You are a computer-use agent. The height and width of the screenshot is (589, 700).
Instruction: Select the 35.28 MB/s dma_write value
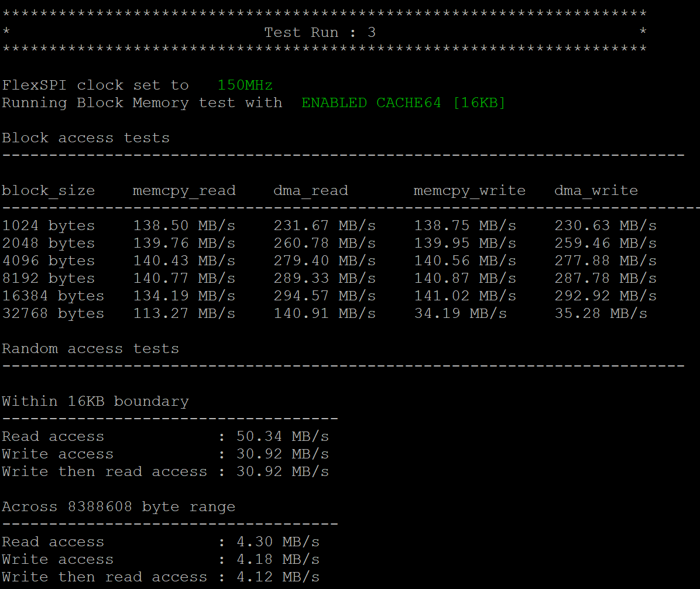[x=601, y=314]
